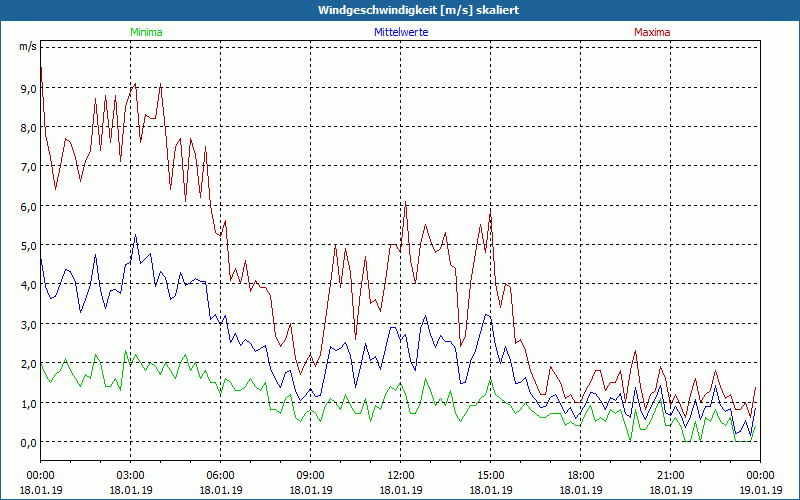Click the '0,0' y-axis value
The height and width of the screenshot is (500, 800).
point(29,442)
